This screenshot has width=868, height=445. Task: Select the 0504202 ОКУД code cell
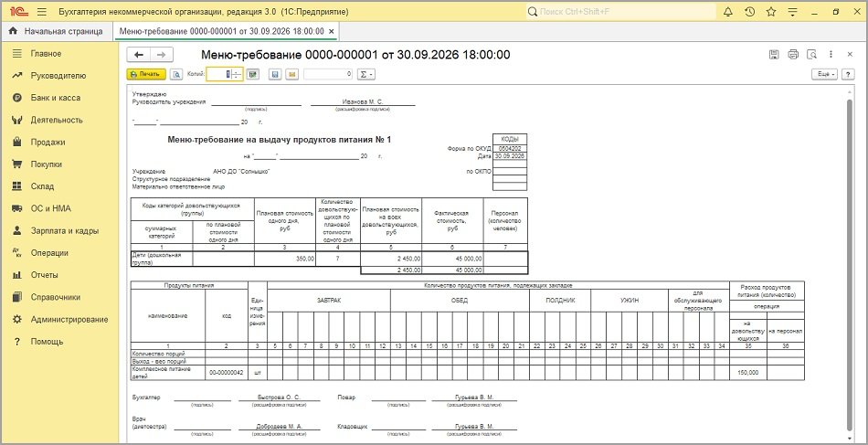(x=510, y=149)
